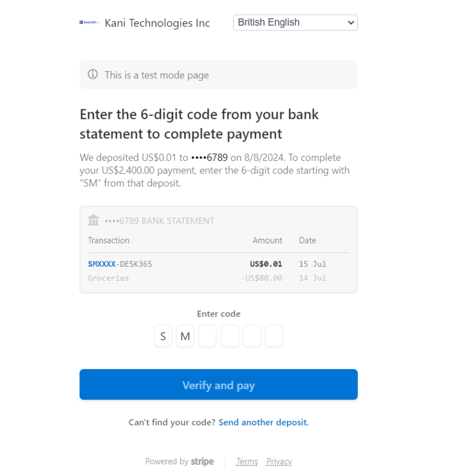449x476 pixels.
Task: Click the test mode notice banner
Action: (x=219, y=74)
